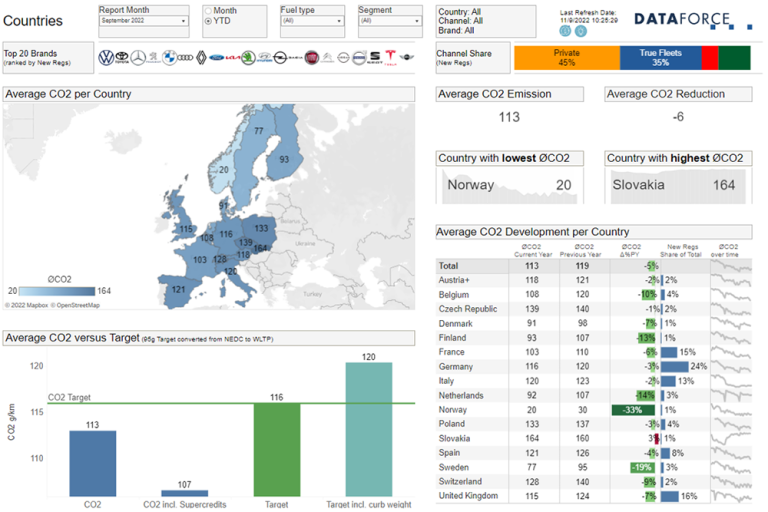
Task: Select the YTD radio button
Action: (x=208, y=20)
